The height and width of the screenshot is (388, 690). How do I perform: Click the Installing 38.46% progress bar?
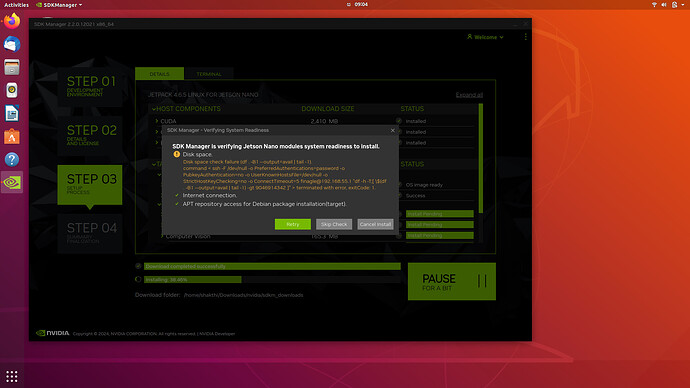tap(272, 279)
